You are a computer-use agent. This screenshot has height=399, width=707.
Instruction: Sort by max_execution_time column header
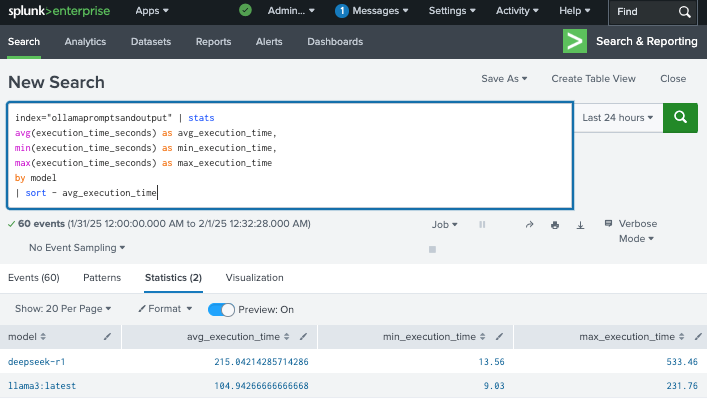632,337
